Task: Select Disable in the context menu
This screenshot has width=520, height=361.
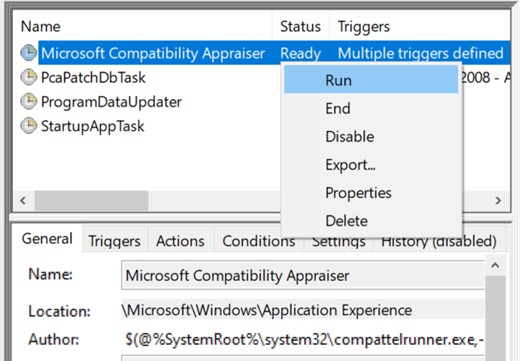Action: 371,136
